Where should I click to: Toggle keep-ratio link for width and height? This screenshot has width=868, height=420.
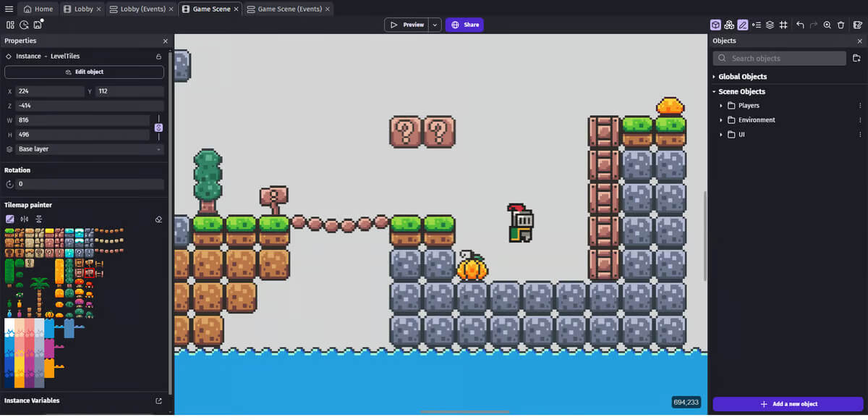tap(158, 127)
